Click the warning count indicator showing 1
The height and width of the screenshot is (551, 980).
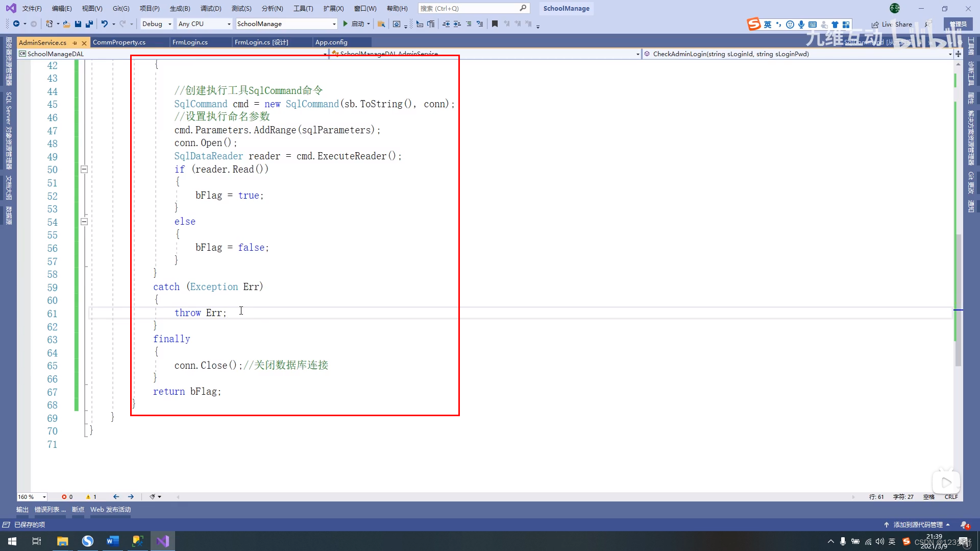[91, 497]
